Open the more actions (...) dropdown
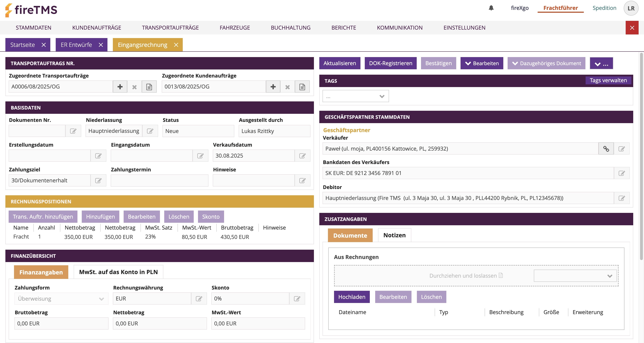644x343 pixels. (x=601, y=63)
